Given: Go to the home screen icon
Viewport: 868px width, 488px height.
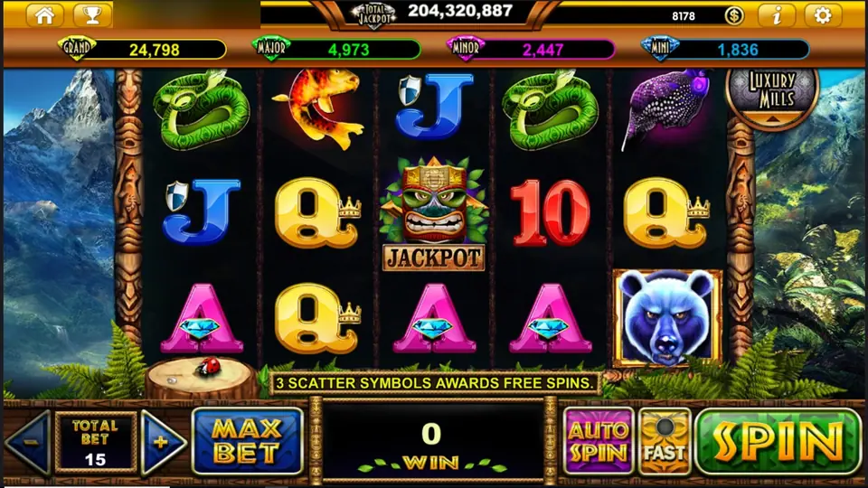Looking at the screenshot, I should [44, 15].
